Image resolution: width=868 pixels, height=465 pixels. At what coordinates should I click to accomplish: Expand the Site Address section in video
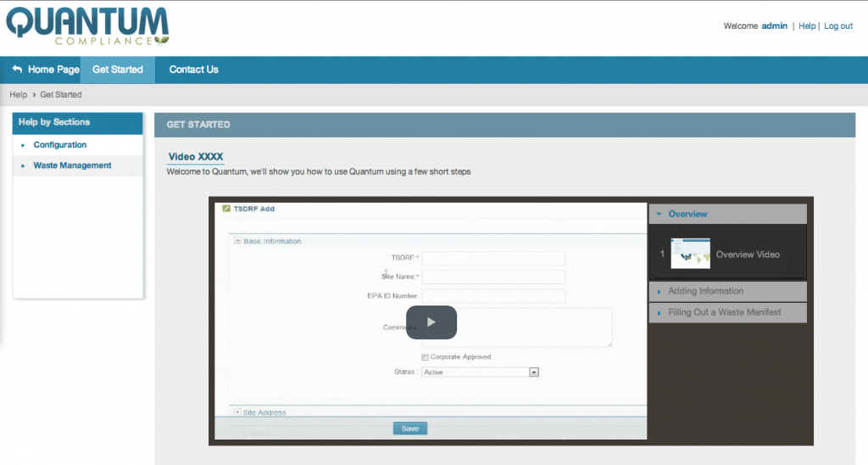(x=237, y=412)
